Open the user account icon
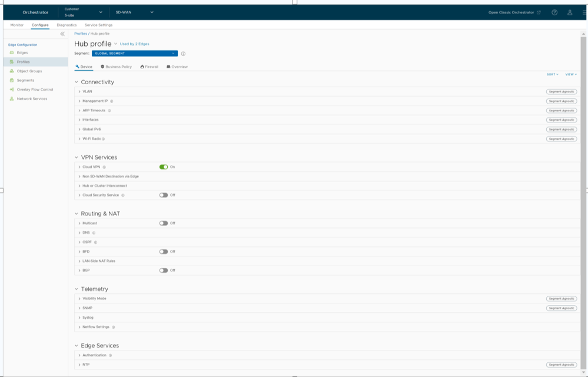The image size is (588, 377). pos(570,12)
